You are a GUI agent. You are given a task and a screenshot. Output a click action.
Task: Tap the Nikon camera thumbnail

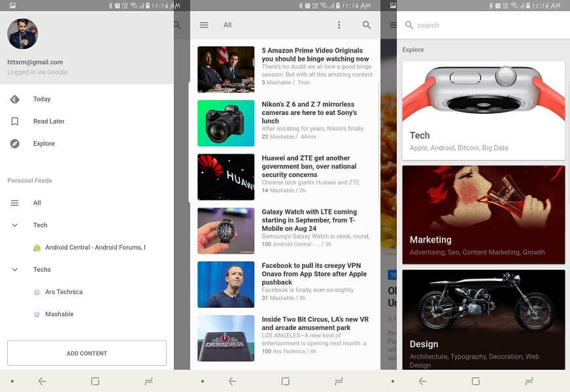tap(226, 123)
